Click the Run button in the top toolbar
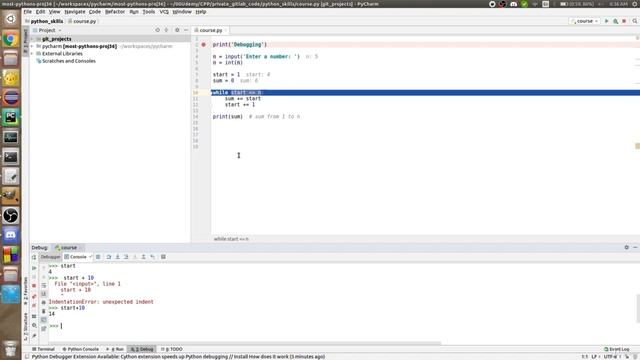 tap(607, 21)
